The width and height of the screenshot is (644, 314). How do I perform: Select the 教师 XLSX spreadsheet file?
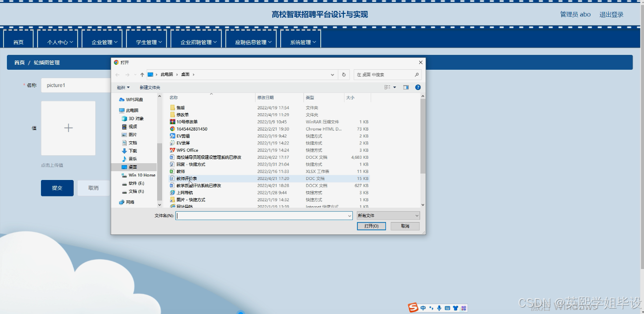180,172
